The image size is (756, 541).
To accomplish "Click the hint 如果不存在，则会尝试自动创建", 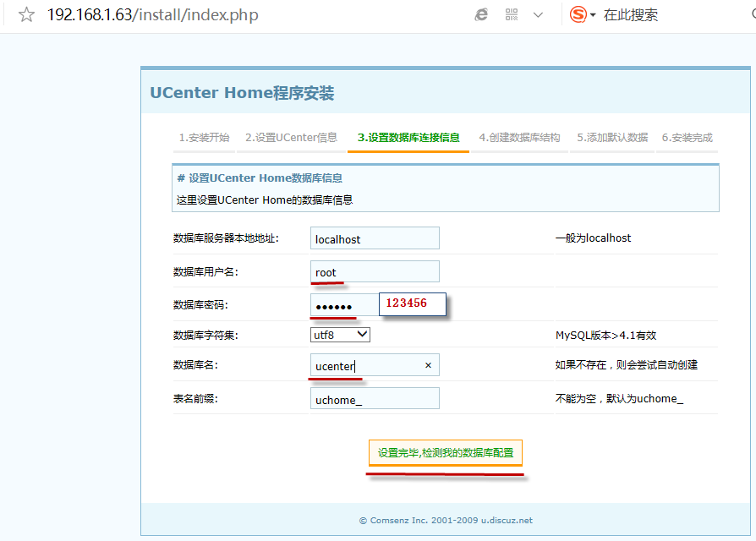I will pos(627,365).
